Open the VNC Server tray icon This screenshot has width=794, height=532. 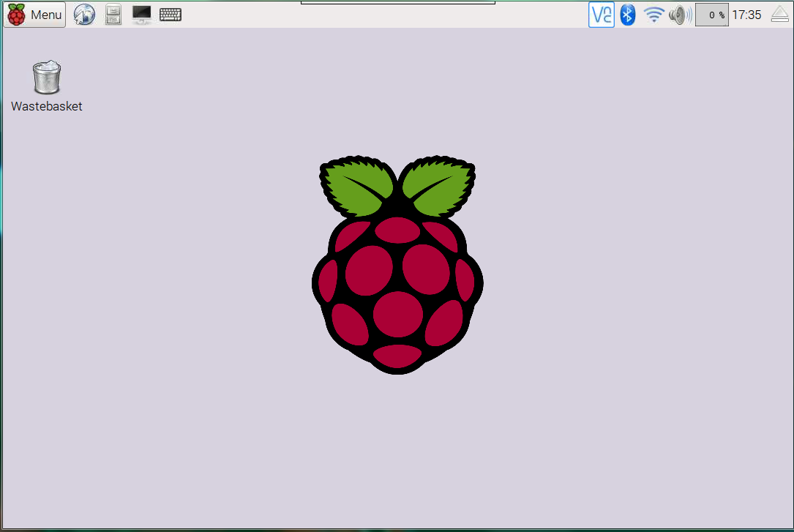coord(601,15)
